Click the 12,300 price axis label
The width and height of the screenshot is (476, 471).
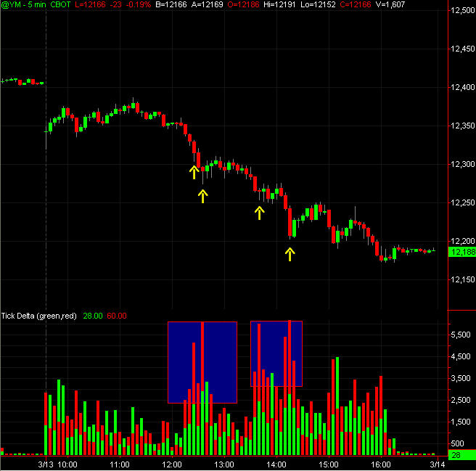point(463,164)
